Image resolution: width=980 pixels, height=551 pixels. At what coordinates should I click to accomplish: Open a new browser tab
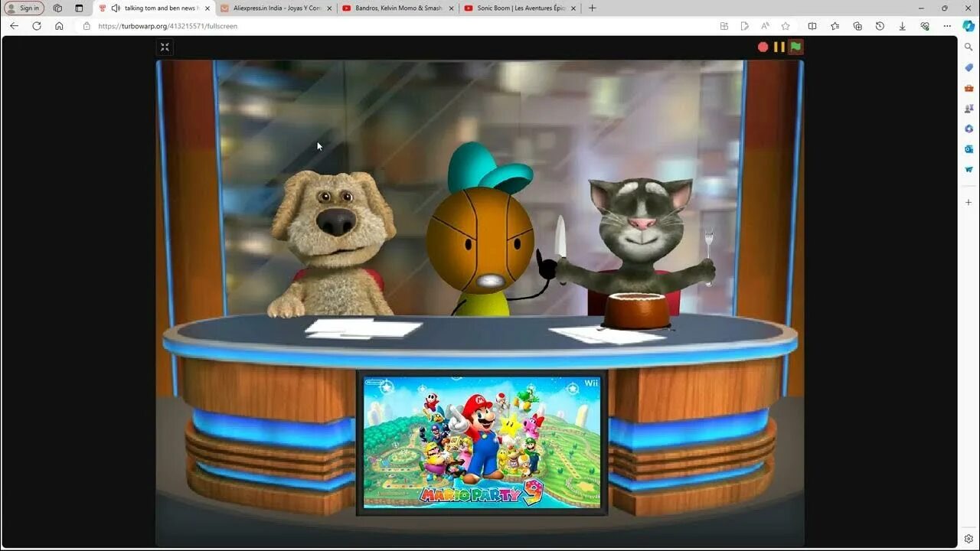tap(592, 8)
